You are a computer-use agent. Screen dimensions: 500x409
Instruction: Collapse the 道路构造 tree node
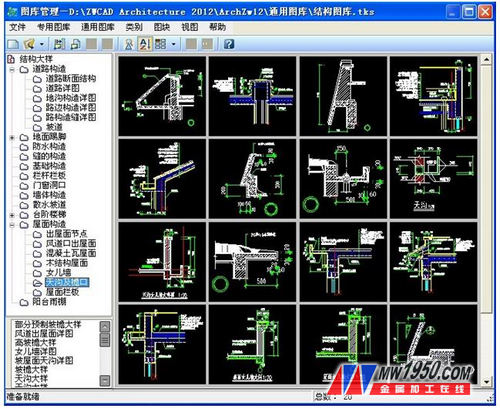12,70
